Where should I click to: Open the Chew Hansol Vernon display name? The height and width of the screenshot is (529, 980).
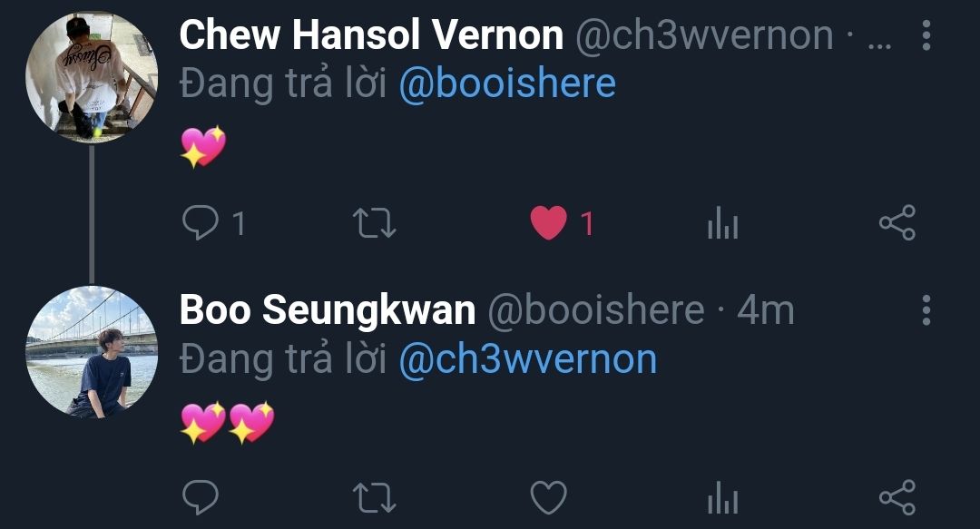[371, 35]
